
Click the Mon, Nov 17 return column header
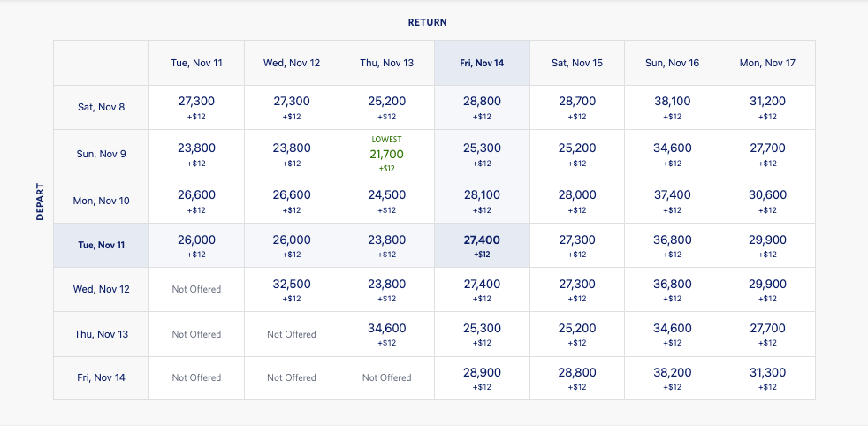pos(767,63)
